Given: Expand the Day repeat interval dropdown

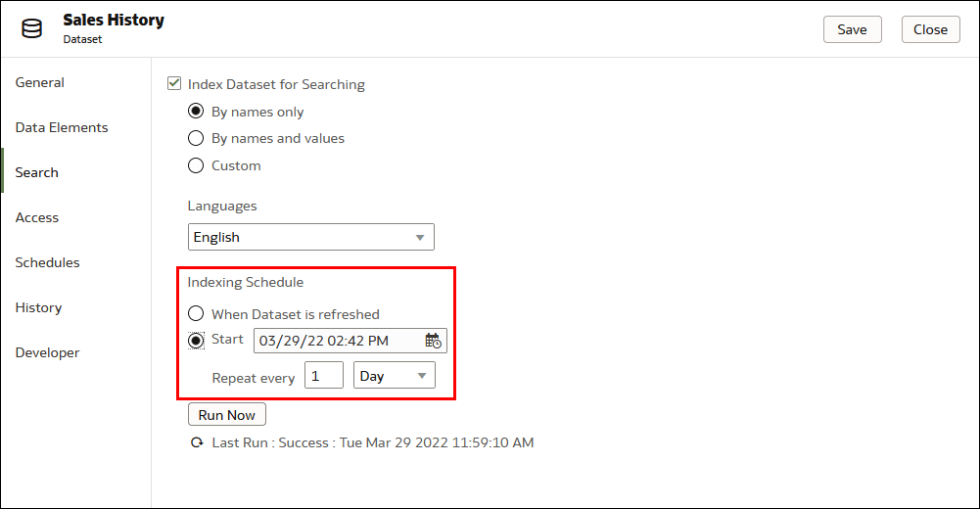Looking at the screenshot, I should tap(395, 376).
